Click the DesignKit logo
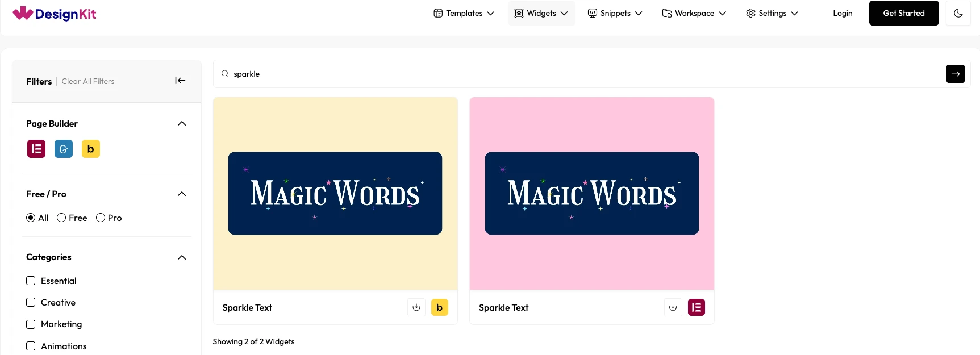Image resolution: width=980 pixels, height=355 pixels. click(x=55, y=14)
